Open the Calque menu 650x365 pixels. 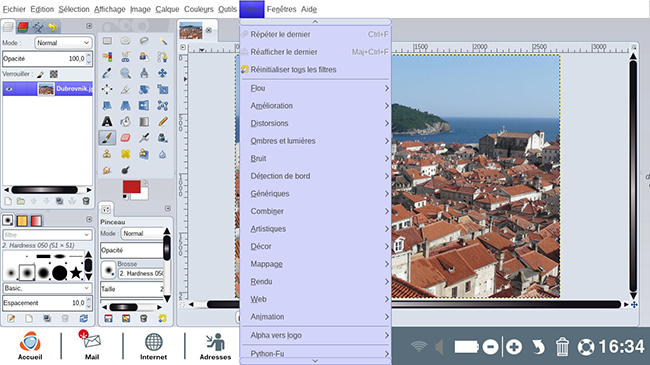pyautogui.click(x=167, y=9)
